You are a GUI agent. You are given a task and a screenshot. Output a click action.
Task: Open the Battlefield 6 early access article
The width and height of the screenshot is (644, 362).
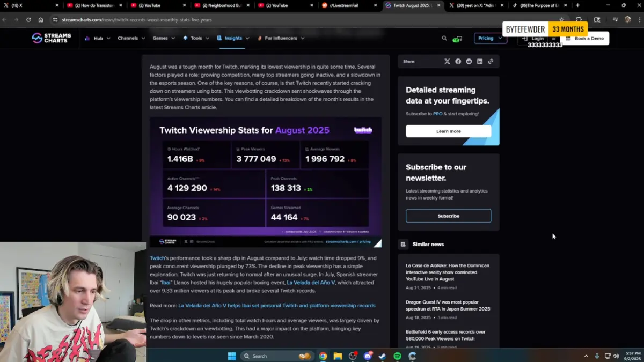[x=445, y=335]
